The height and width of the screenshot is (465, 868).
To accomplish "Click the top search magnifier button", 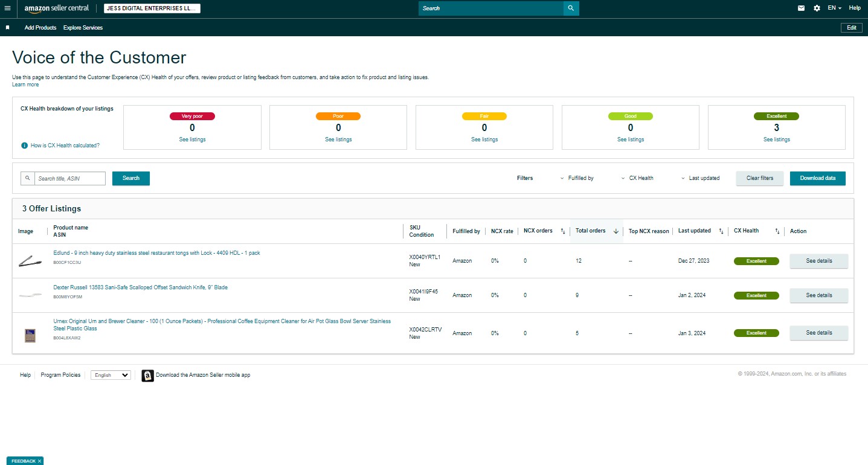I will pos(571,8).
